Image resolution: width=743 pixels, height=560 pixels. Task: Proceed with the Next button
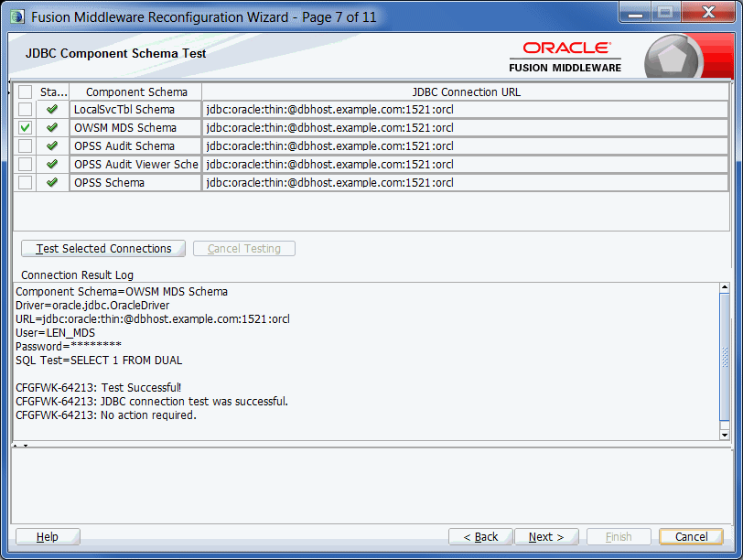point(546,537)
